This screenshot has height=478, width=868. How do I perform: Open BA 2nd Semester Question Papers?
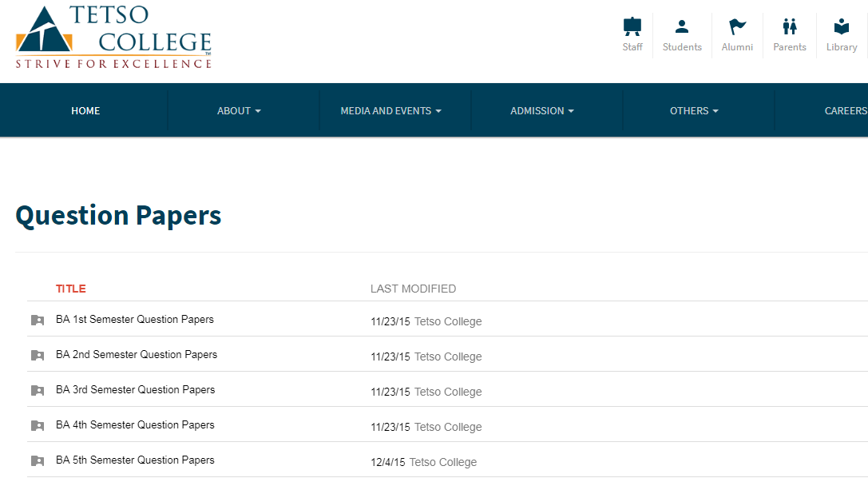point(137,355)
